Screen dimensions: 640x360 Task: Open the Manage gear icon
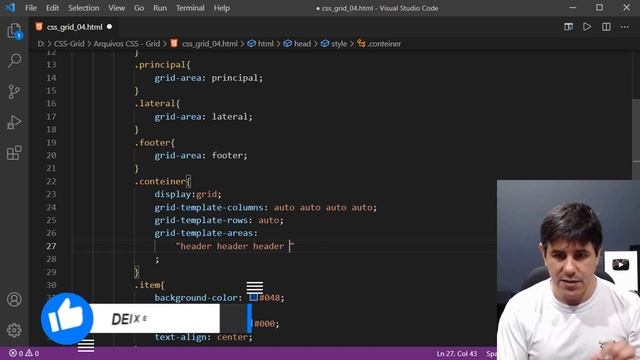[x=14, y=330]
